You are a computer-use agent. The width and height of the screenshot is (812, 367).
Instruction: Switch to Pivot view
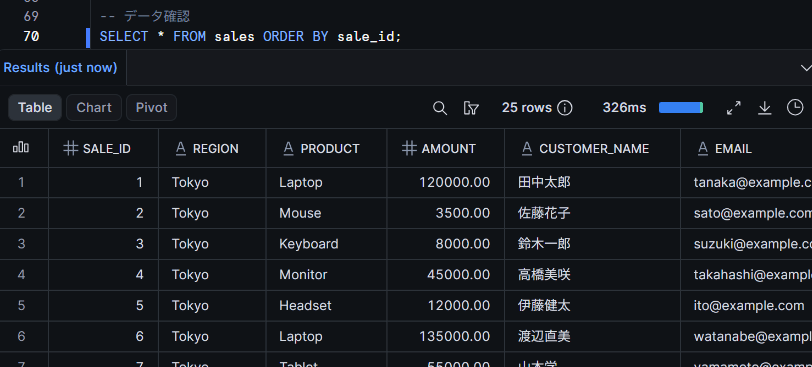(x=151, y=108)
